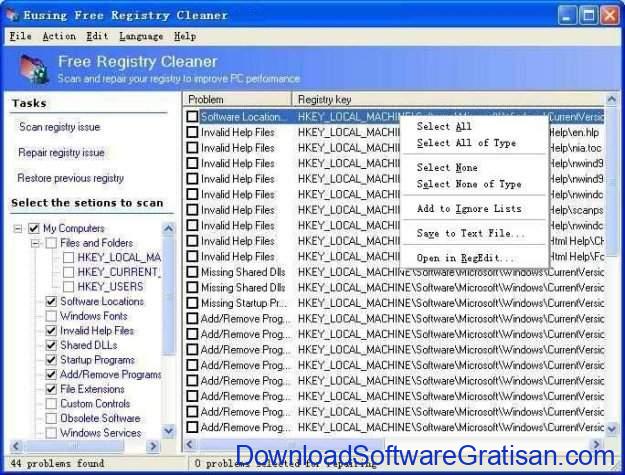625x475 pixels.
Task: Click tree panel scroll right arrow
Action: pos(153,446)
